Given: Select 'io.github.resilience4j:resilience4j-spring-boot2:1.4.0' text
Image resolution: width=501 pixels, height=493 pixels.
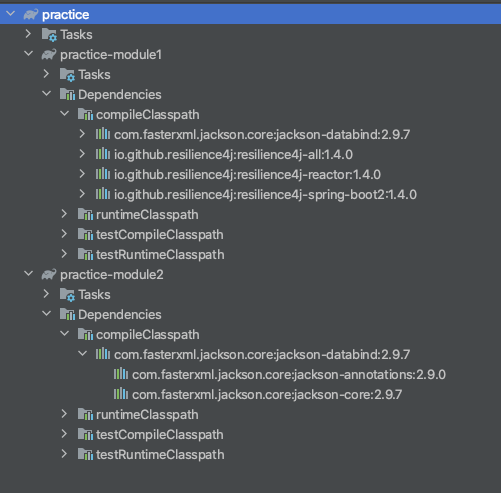Looking at the screenshot, I should coord(265,195).
